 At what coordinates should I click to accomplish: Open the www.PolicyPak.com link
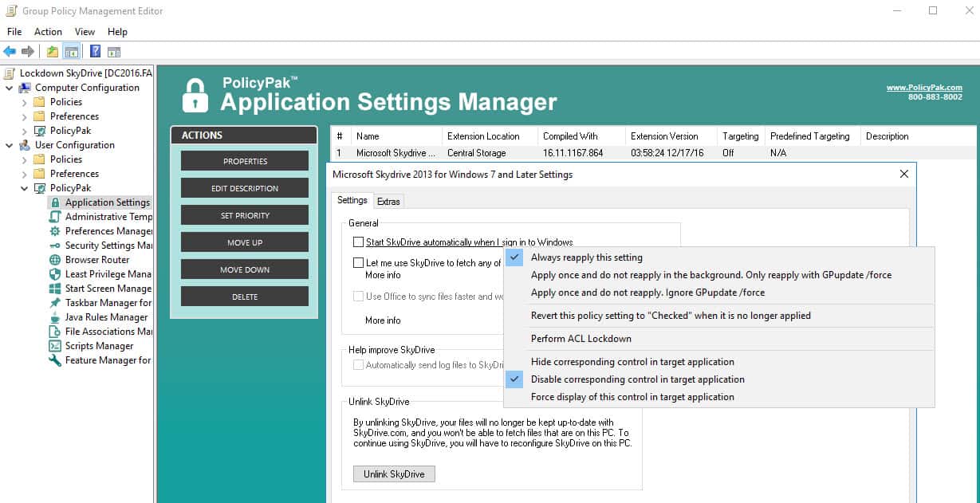924,88
